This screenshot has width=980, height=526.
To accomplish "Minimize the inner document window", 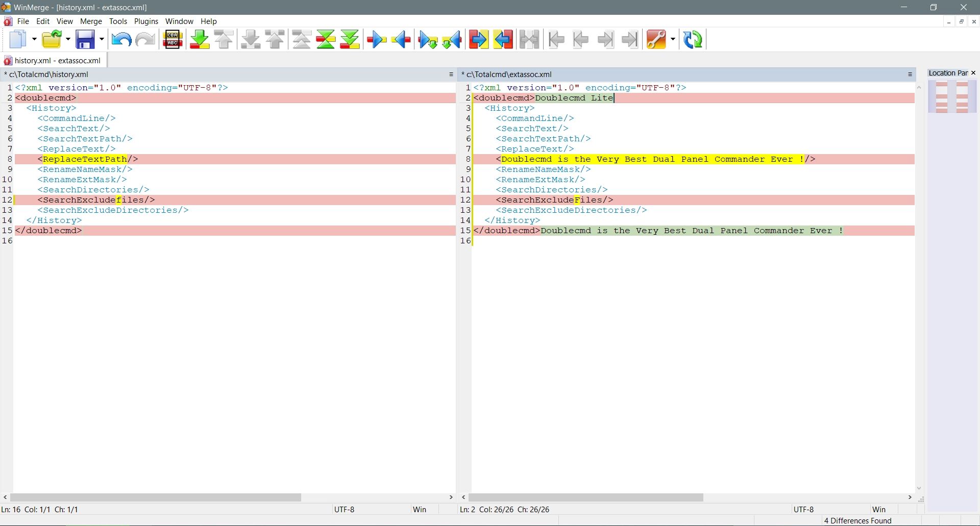I will [x=948, y=21].
